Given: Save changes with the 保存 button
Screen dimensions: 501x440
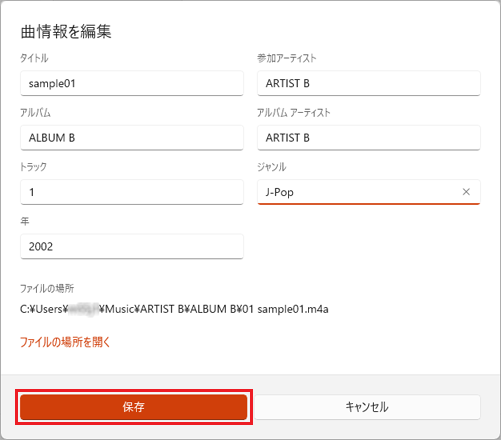Looking at the screenshot, I should [134, 407].
